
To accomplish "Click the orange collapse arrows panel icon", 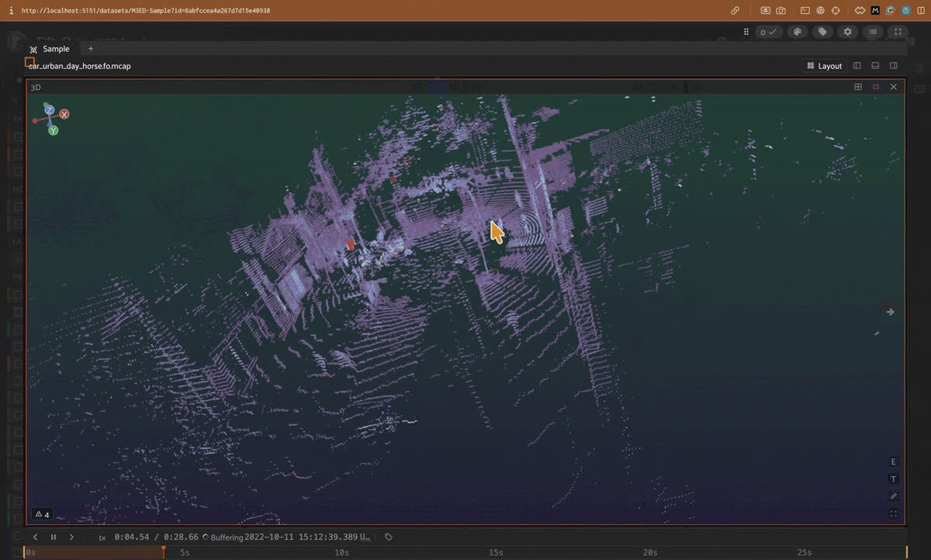I will tap(876, 87).
